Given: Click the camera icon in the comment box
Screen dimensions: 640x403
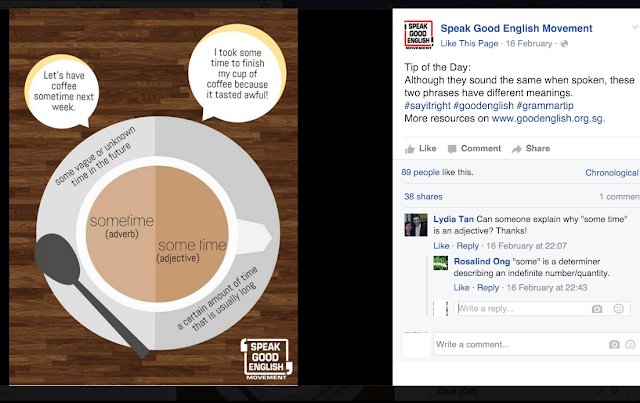Looking at the screenshot, I should pos(614,345).
